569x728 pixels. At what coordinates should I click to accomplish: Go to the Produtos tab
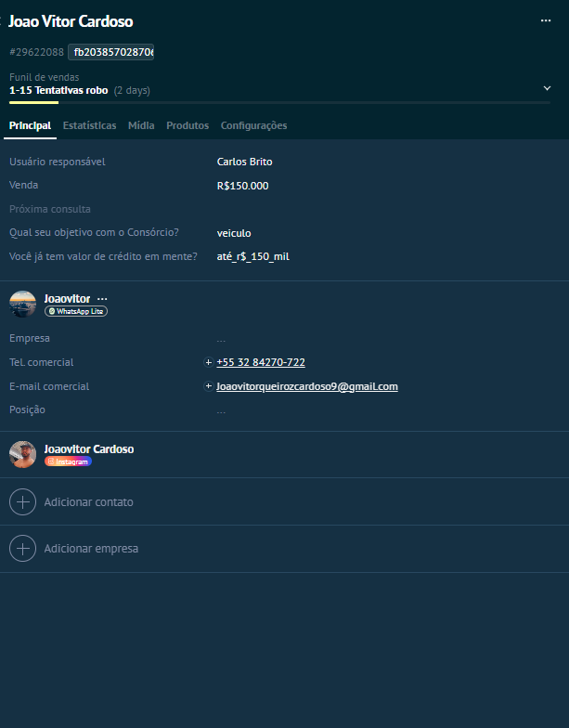tap(188, 125)
